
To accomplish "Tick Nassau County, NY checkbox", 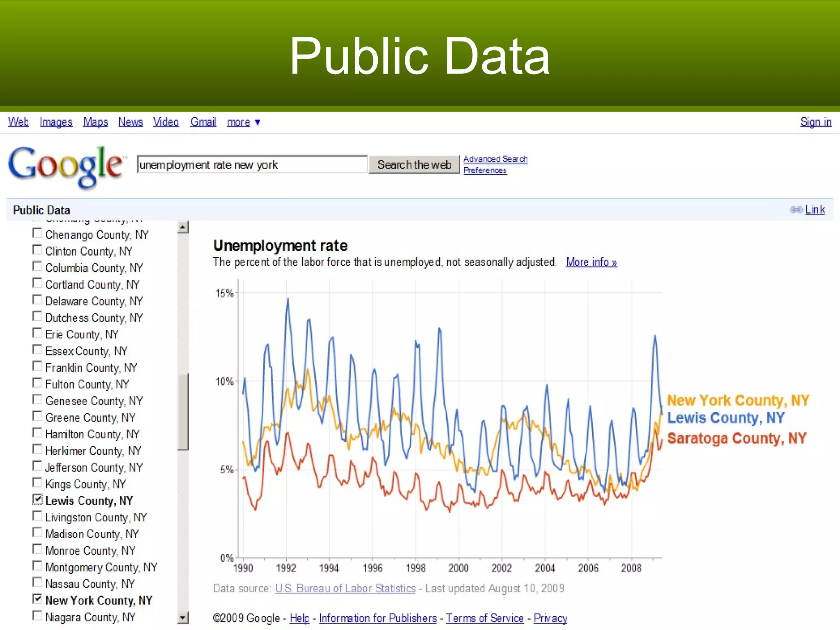I will point(37,582).
